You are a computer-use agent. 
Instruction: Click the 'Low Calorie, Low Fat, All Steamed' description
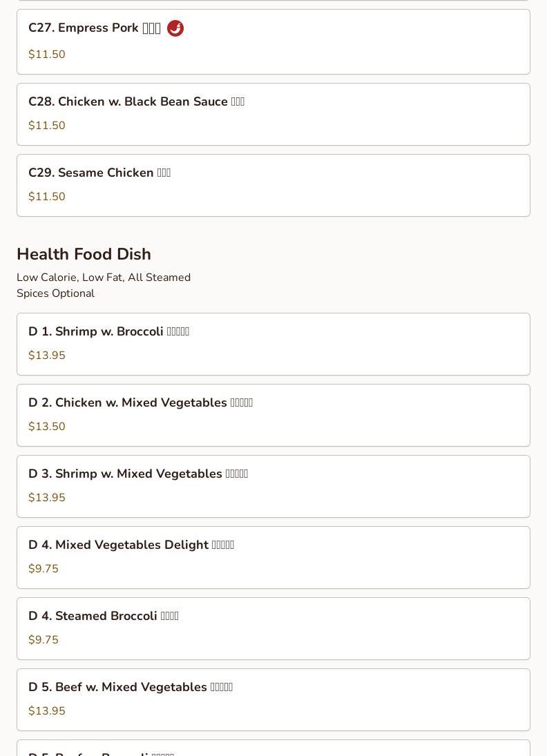[104, 278]
